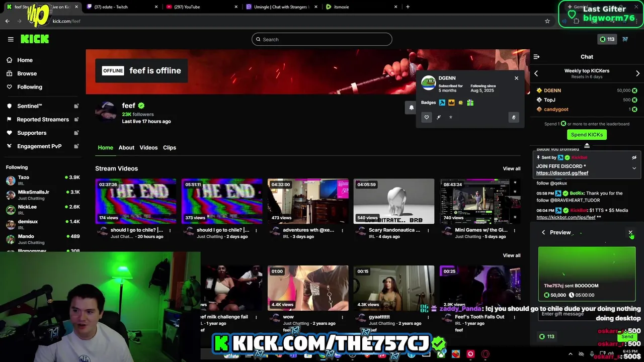The height and width of the screenshot is (362, 644).
Task: Open options menu for Mini Games video
Action: coord(514,230)
